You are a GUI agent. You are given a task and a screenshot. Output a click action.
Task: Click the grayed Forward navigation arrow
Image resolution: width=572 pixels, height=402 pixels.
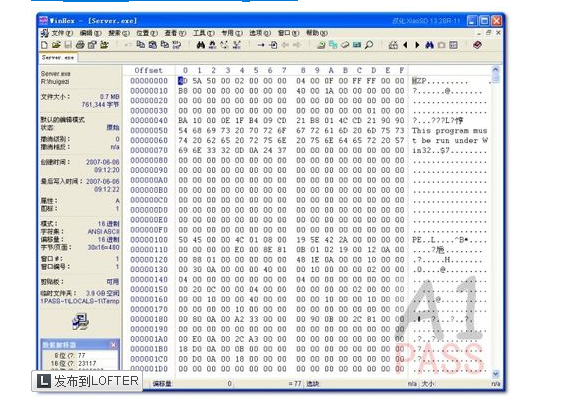point(297,45)
